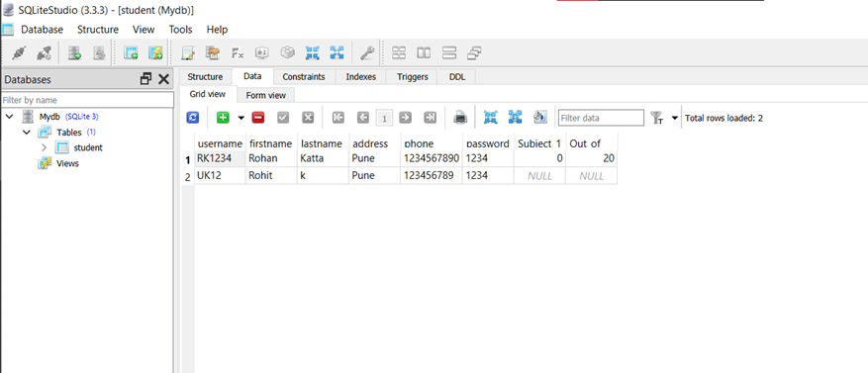The height and width of the screenshot is (373, 868).
Task: Open the DDL history icon
Action: pos(213,53)
